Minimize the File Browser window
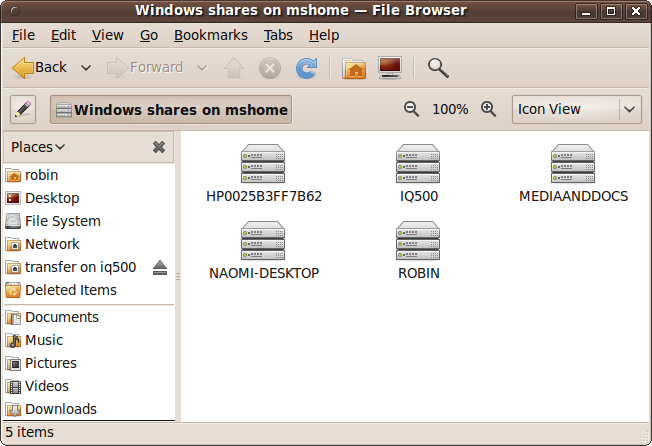 tap(586, 11)
